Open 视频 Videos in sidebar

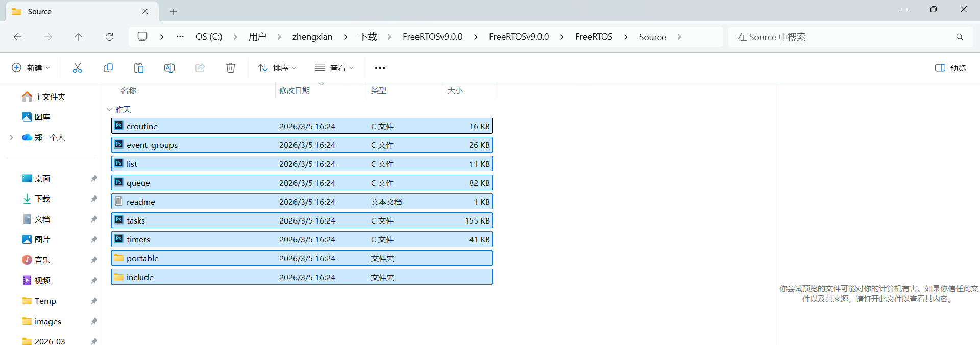pyautogui.click(x=36, y=280)
